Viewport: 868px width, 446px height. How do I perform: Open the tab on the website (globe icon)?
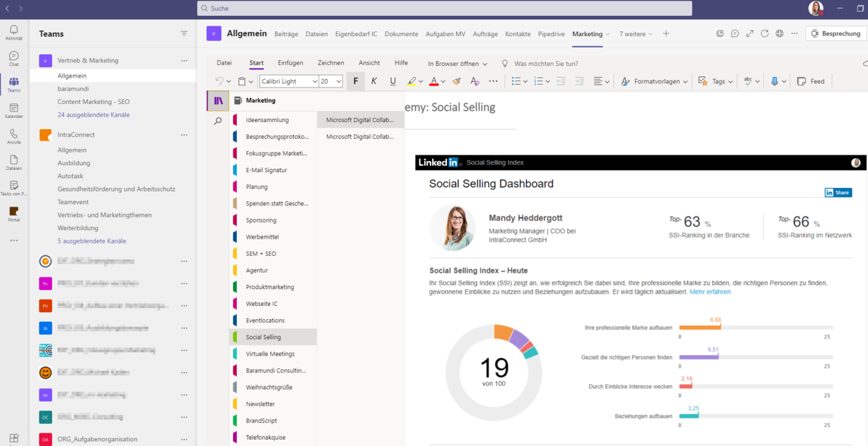780,33
